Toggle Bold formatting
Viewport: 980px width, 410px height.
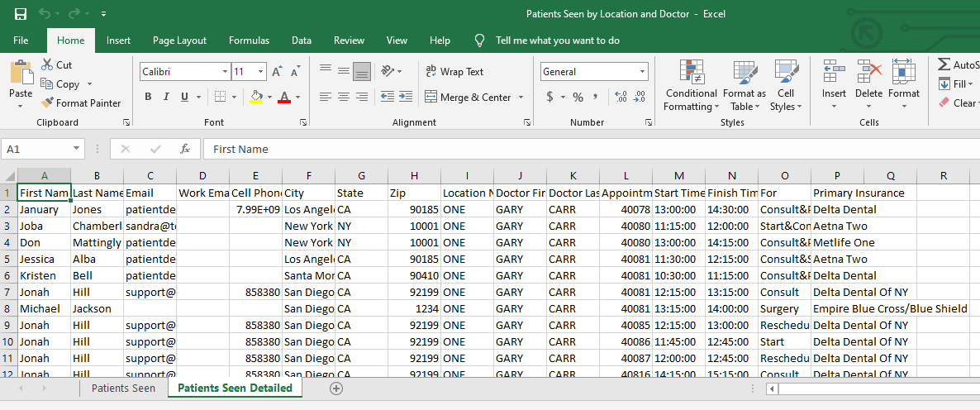[148, 98]
